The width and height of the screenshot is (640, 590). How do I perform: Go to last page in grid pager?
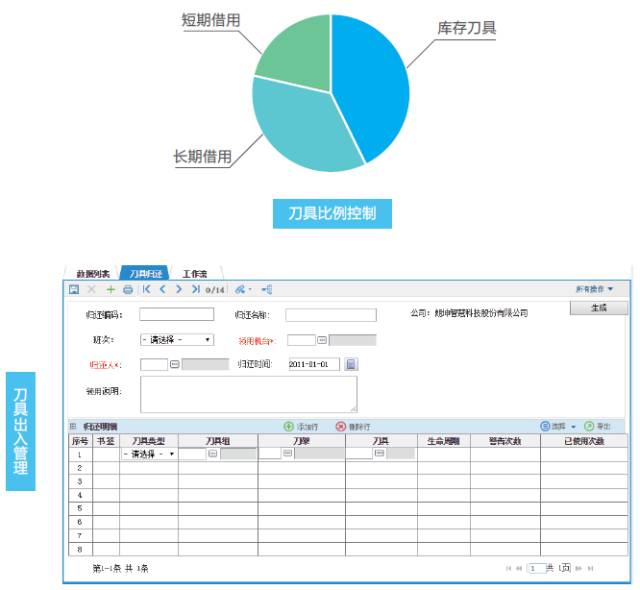[x=590, y=568]
